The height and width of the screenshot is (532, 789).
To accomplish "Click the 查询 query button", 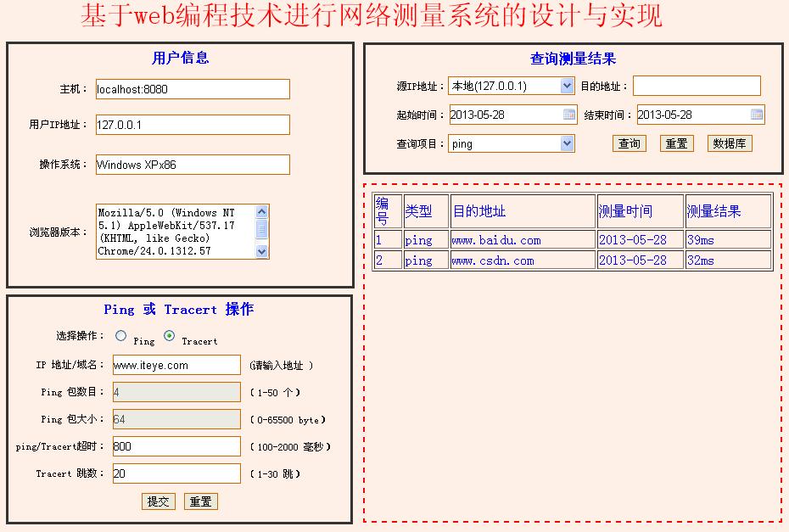I will click(629, 143).
